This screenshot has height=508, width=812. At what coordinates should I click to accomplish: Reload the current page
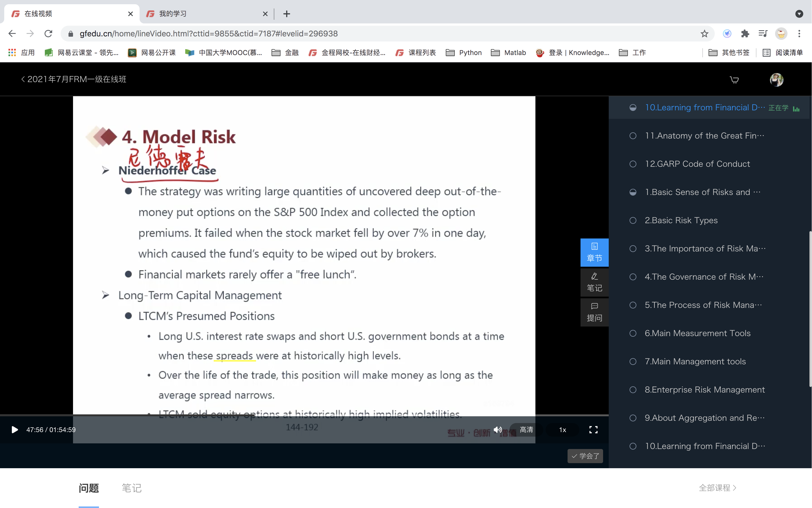point(48,34)
